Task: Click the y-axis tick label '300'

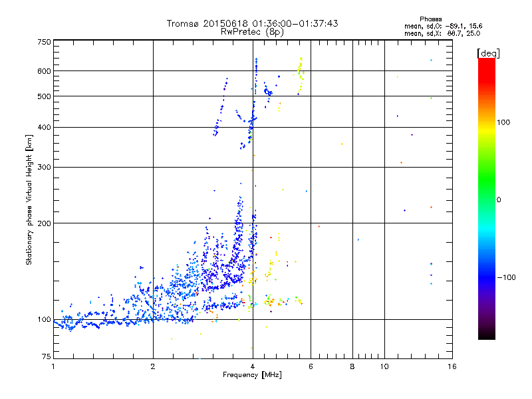Action: (x=44, y=167)
